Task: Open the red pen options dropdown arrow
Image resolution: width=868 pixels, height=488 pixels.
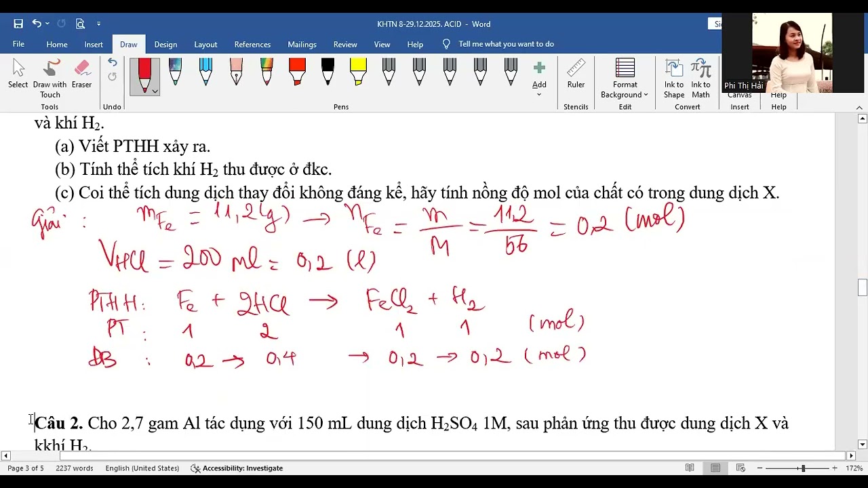Action: click(x=155, y=91)
